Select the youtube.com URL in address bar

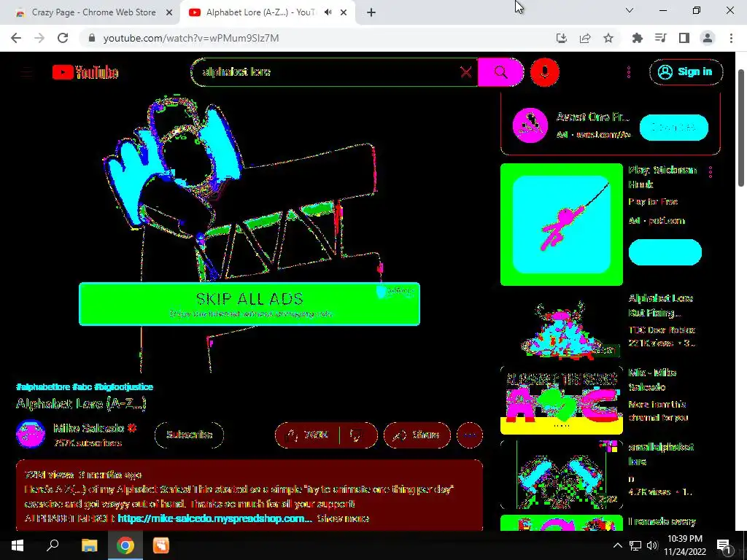pos(190,38)
